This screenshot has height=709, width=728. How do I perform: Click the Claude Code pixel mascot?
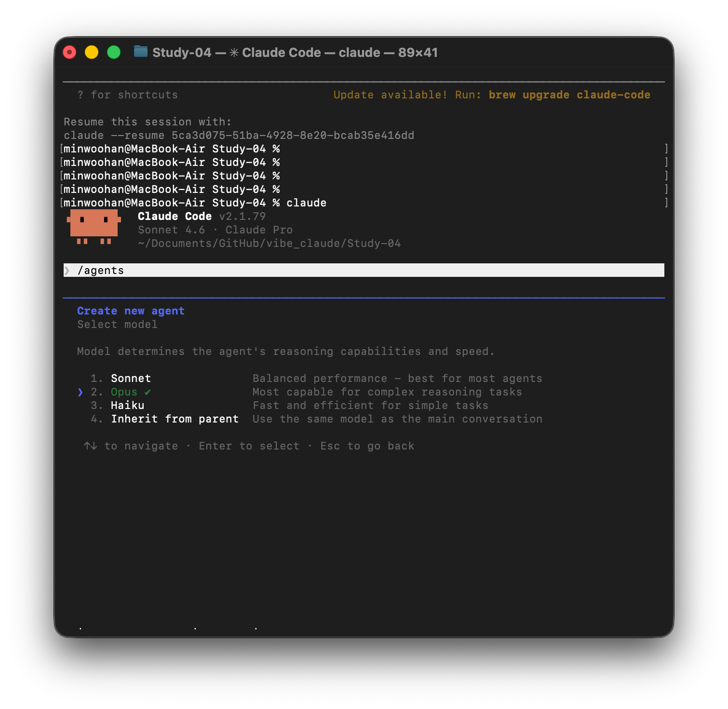point(94,227)
